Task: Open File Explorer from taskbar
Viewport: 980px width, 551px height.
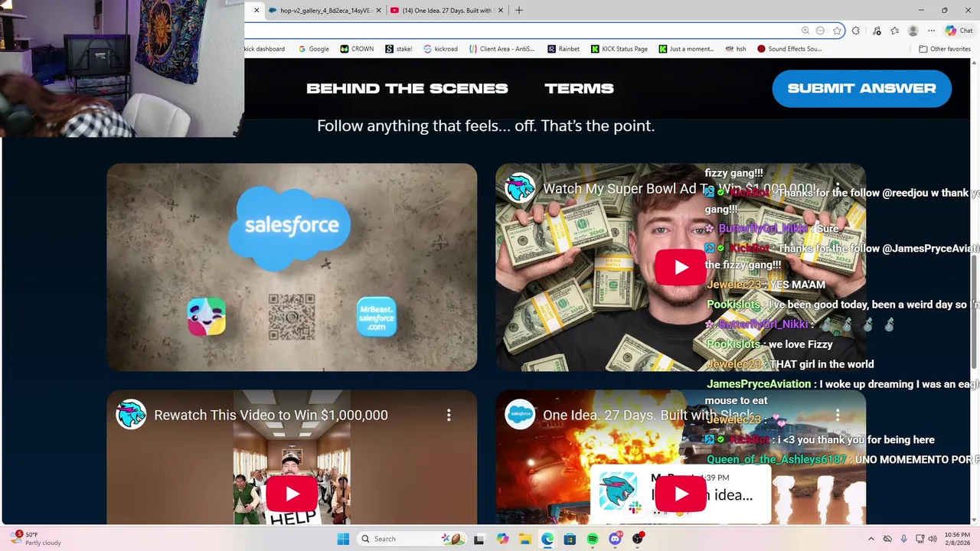Action: click(524, 539)
